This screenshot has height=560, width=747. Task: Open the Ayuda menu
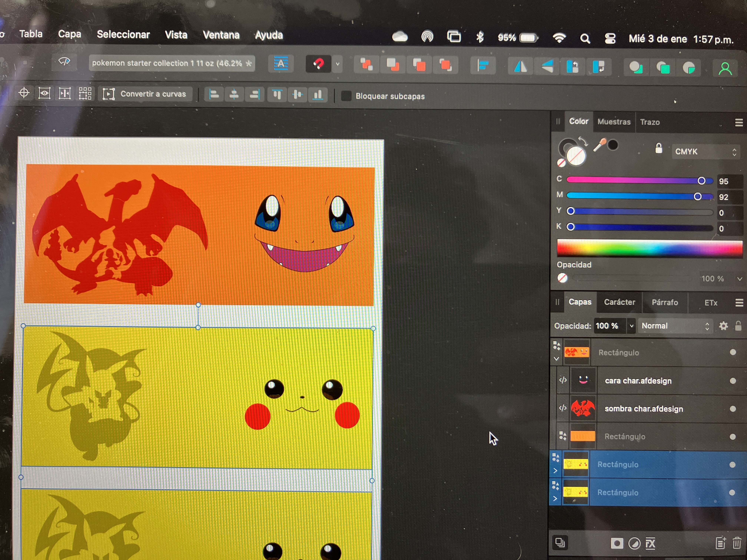(269, 35)
